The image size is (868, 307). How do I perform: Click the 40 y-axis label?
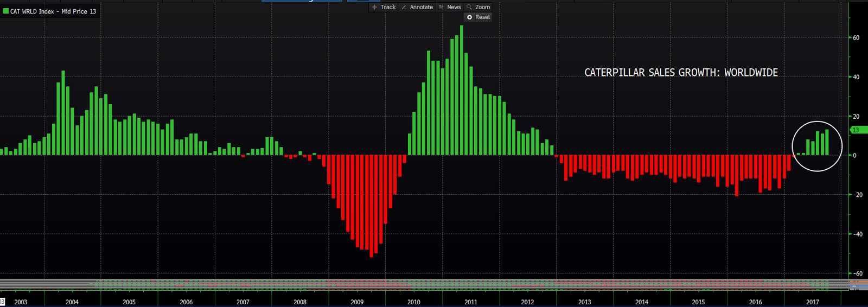click(x=856, y=77)
